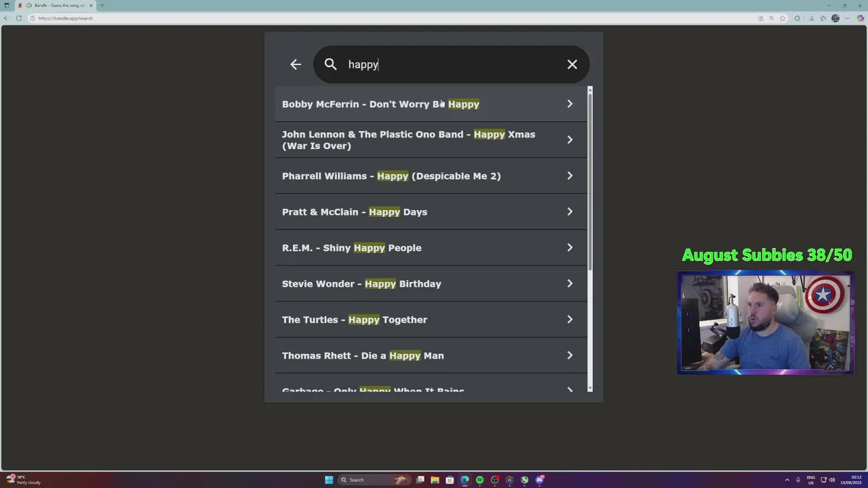Viewport: 868px width, 488px height.
Task: Show hidden system tray icons
Action: tap(787, 480)
